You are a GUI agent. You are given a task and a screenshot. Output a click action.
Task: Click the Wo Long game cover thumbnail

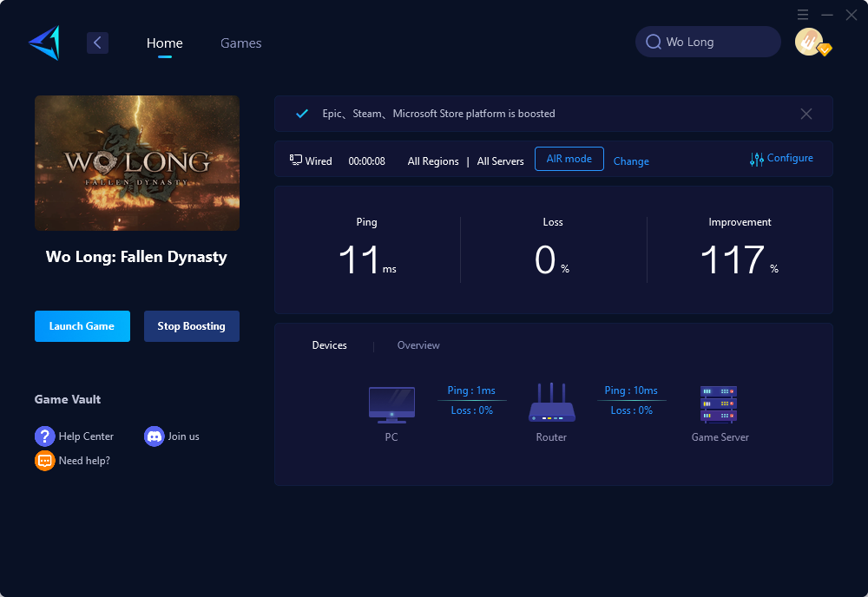[137, 163]
